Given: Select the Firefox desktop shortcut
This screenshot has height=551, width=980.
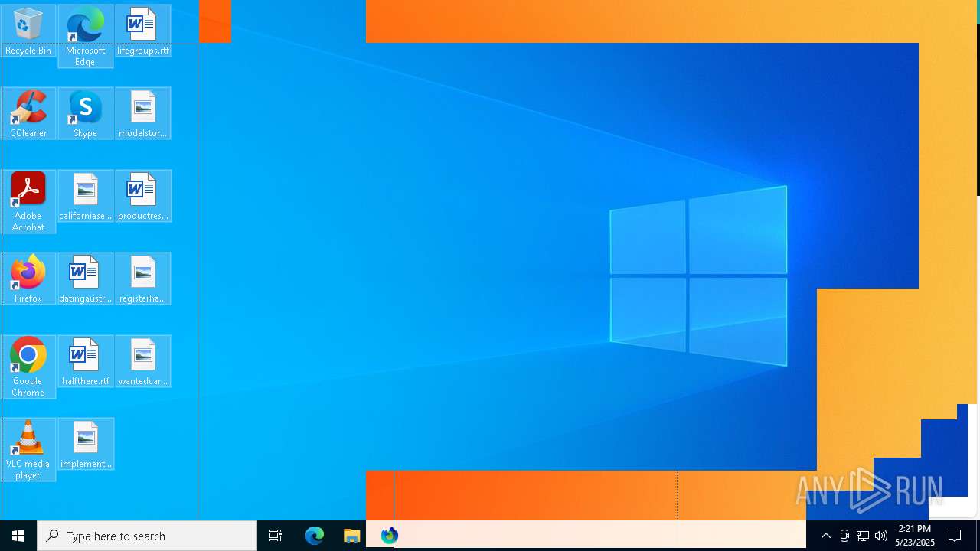Looking at the screenshot, I should click(28, 279).
